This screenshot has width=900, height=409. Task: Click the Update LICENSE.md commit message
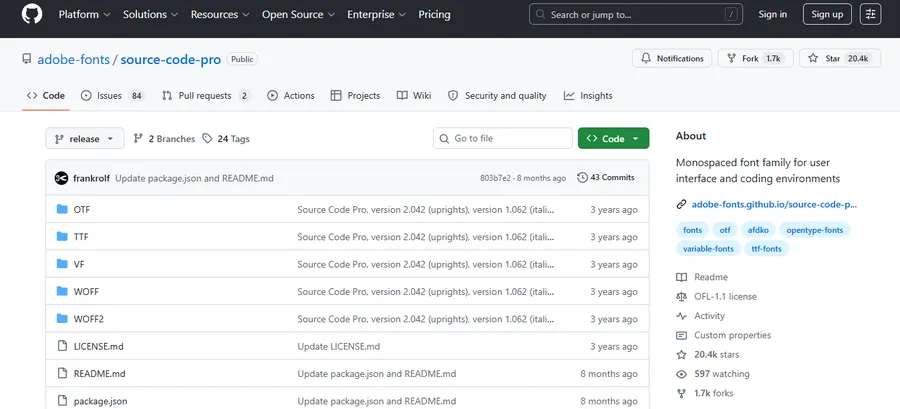339,346
